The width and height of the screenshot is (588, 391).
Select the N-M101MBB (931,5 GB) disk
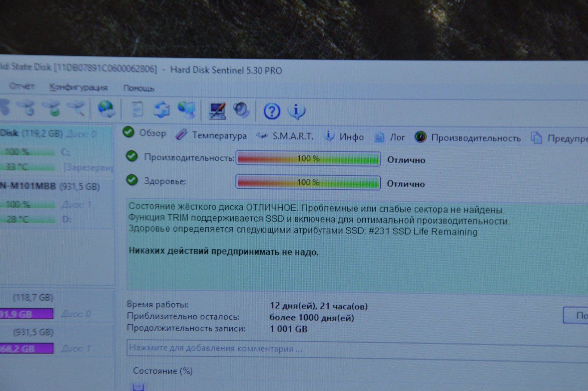tap(50, 186)
